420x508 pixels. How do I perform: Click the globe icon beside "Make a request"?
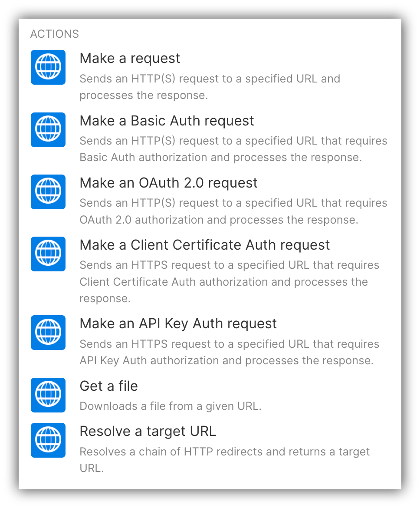point(48,67)
